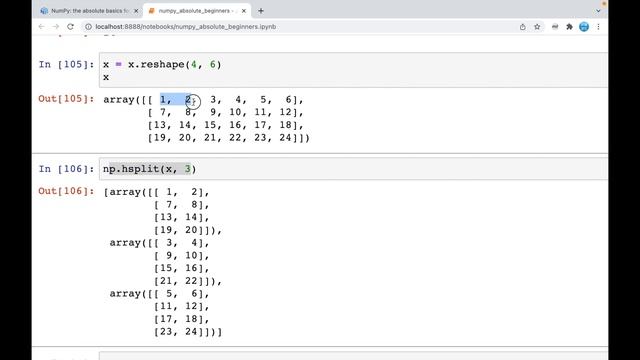This screenshot has width=640, height=360.
Task: Close the NumPy absolute basics tab
Action: coord(136,11)
